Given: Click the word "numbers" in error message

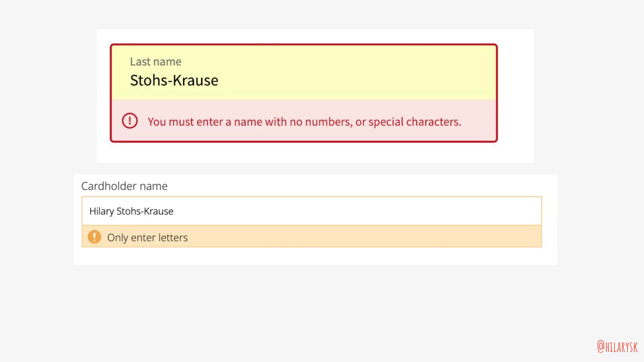Looking at the screenshot, I should point(328,122).
